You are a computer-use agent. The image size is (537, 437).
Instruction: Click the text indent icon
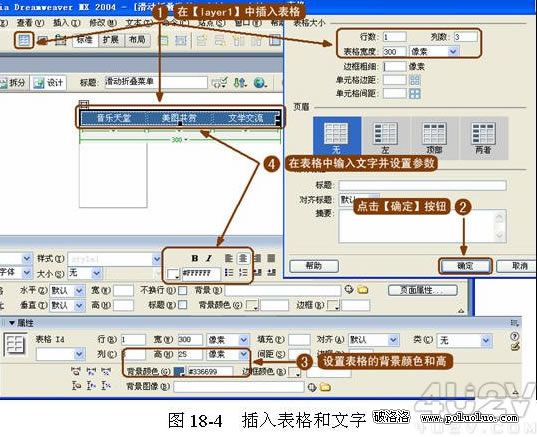271,273
